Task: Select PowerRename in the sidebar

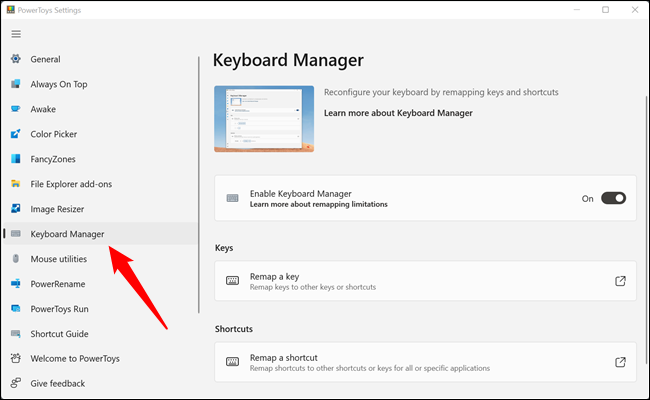Action: [x=55, y=284]
